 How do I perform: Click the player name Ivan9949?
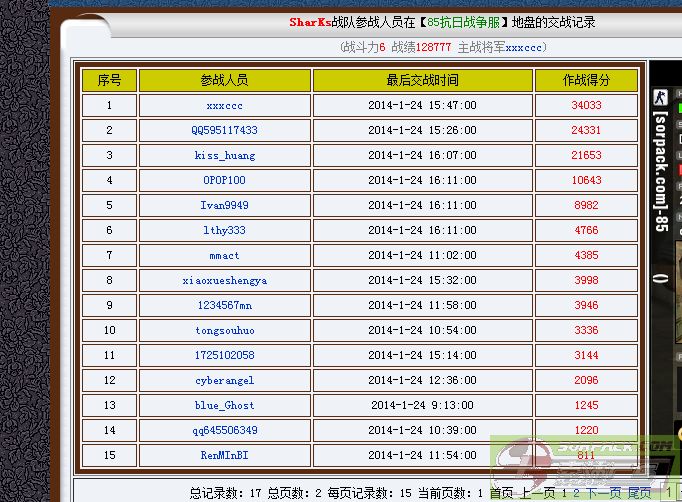(224, 206)
